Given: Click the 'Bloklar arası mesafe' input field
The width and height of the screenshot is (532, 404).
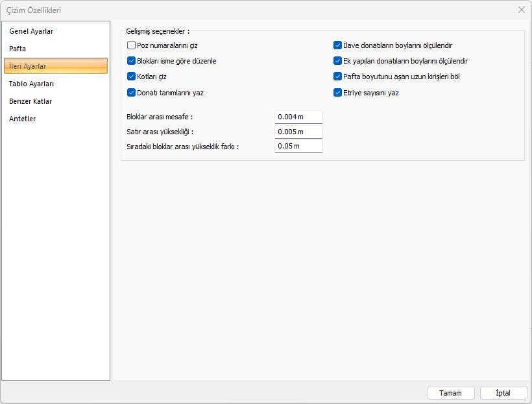Looking at the screenshot, I should click(x=298, y=117).
